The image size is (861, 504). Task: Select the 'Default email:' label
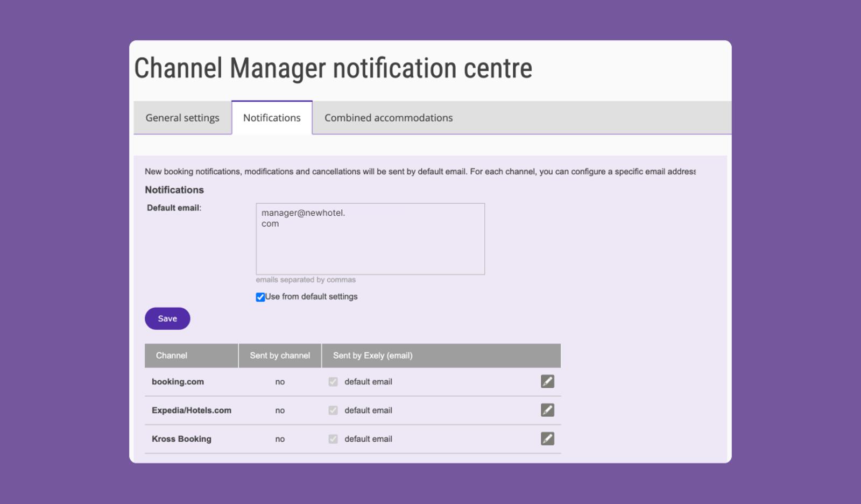(x=174, y=208)
